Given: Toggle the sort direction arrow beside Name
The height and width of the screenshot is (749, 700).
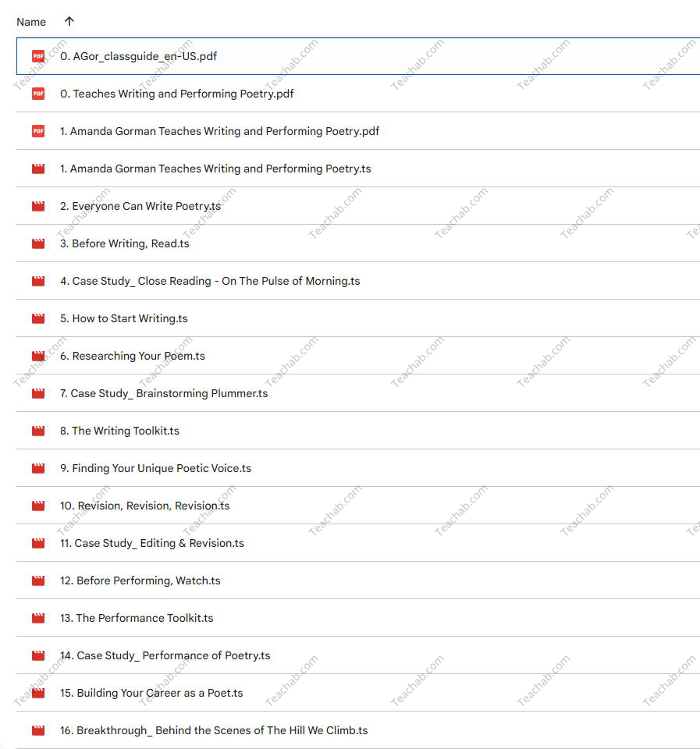Looking at the screenshot, I should pyautogui.click(x=69, y=22).
